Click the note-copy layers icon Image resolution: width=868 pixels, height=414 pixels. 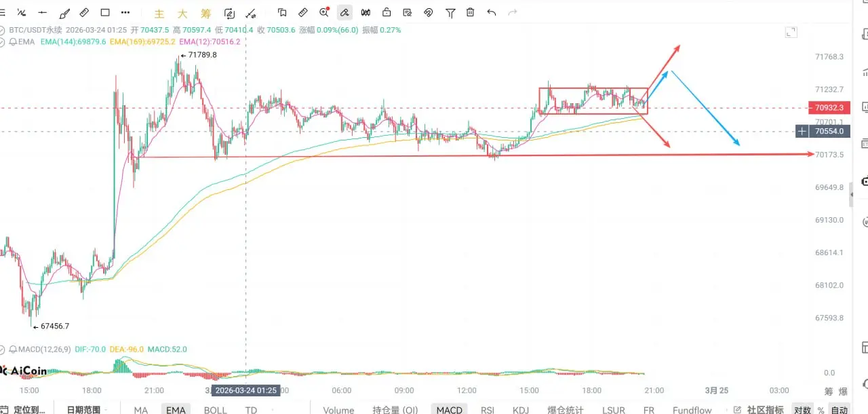pyautogui.click(x=282, y=12)
